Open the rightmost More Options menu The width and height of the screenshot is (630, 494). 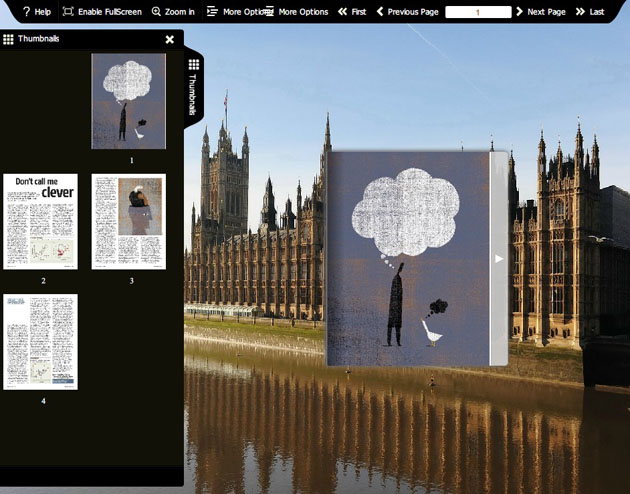(297, 12)
